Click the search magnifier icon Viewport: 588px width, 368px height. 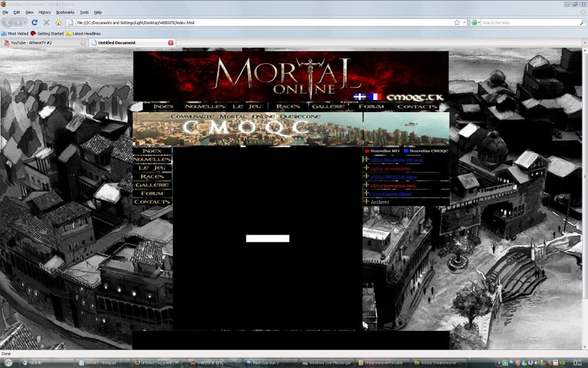point(582,22)
